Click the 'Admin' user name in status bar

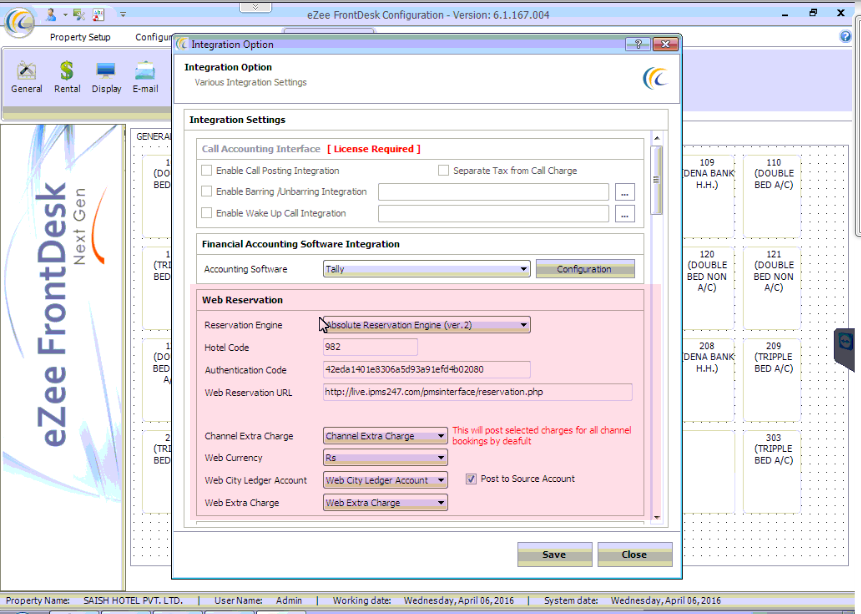tap(289, 600)
